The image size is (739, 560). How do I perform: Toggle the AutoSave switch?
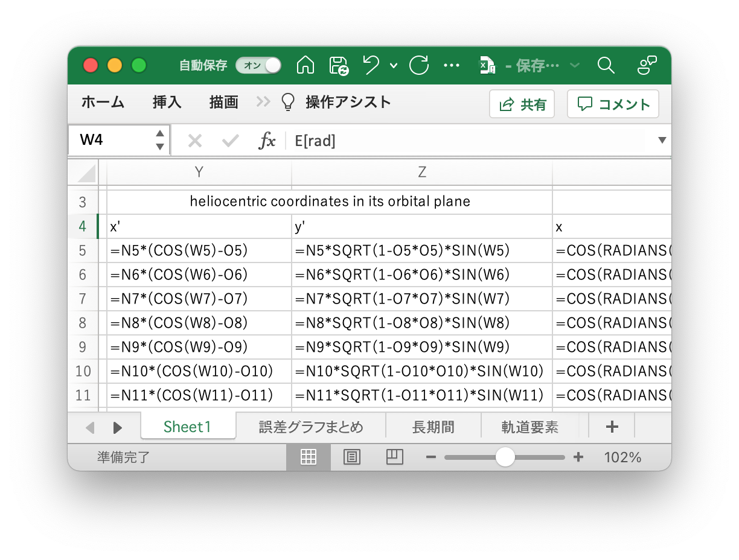pyautogui.click(x=258, y=65)
